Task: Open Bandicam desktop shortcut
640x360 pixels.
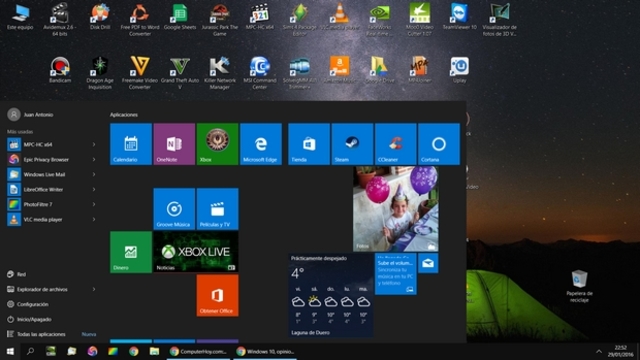Action: tap(60, 70)
